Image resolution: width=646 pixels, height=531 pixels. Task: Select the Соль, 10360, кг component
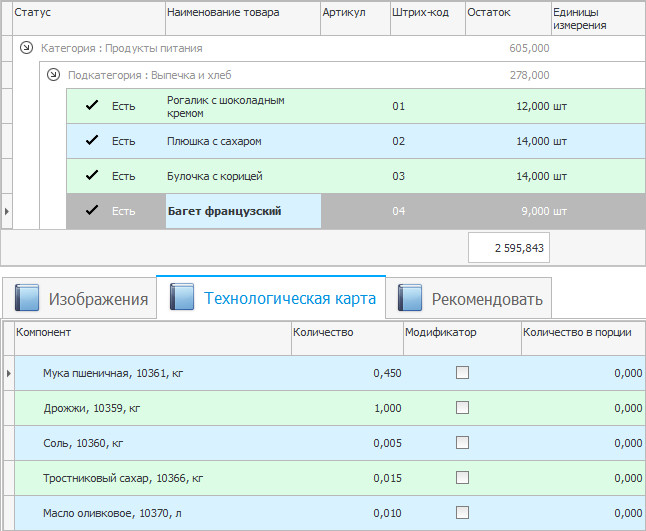click(x=330, y=443)
